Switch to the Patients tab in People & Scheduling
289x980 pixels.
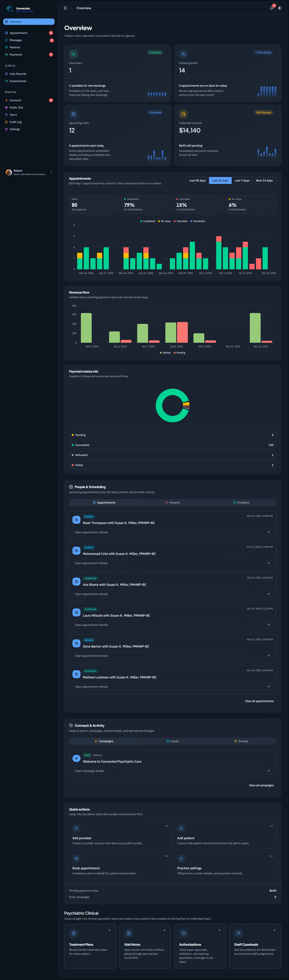pyautogui.click(x=172, y=503)
